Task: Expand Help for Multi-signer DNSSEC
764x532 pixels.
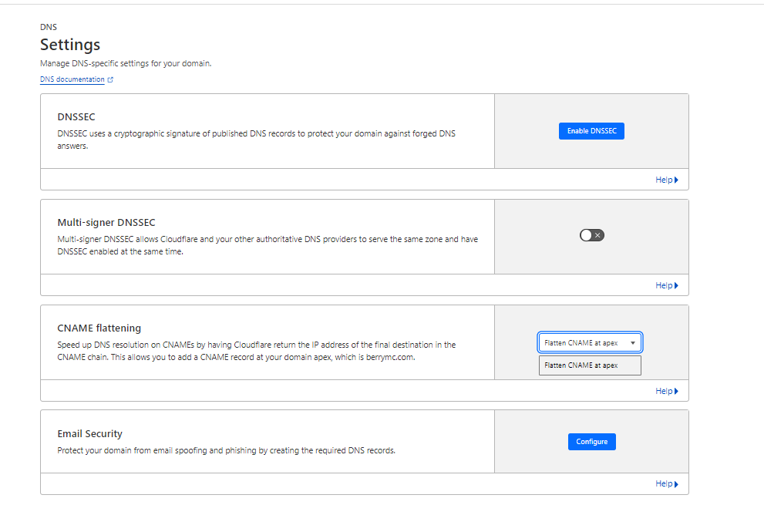Action: click(x=665, y=285)
